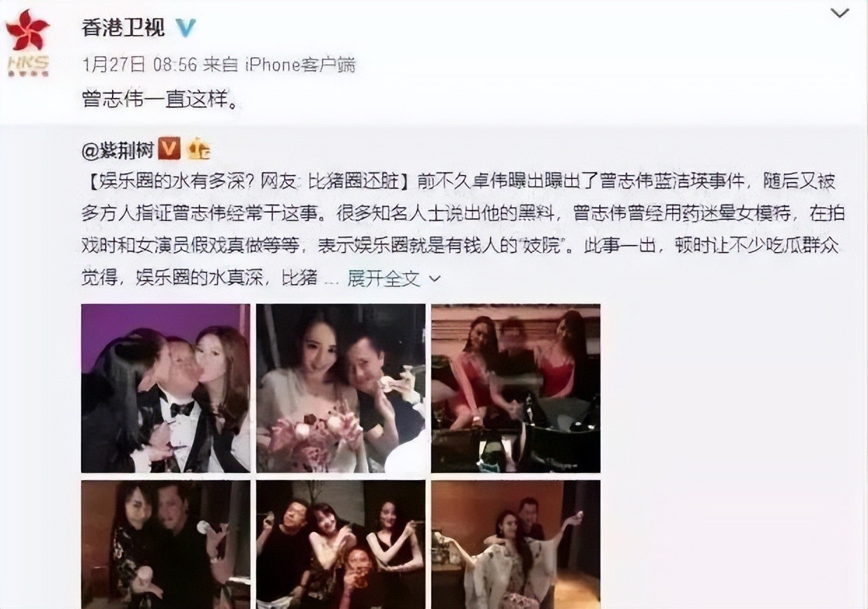Expand the post with 展开全文
The width and height of the screenshot is (868, 609).
(x=384, y=279)
